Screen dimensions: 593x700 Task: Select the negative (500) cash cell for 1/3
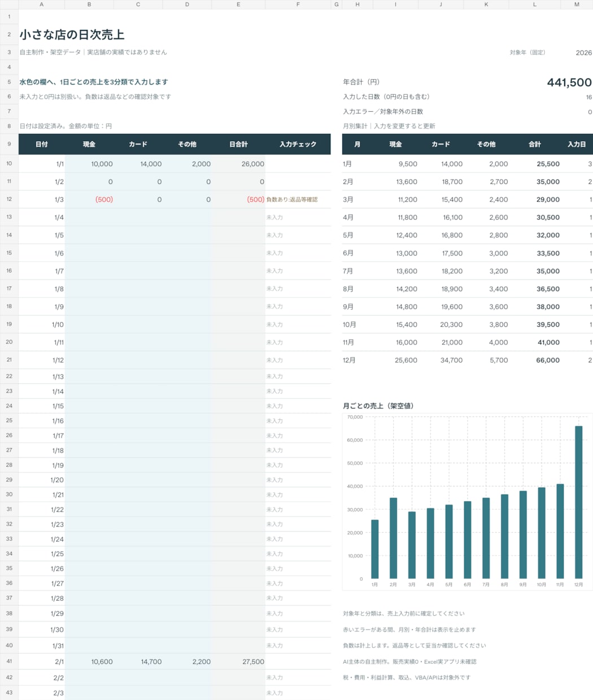click(89, 199)
